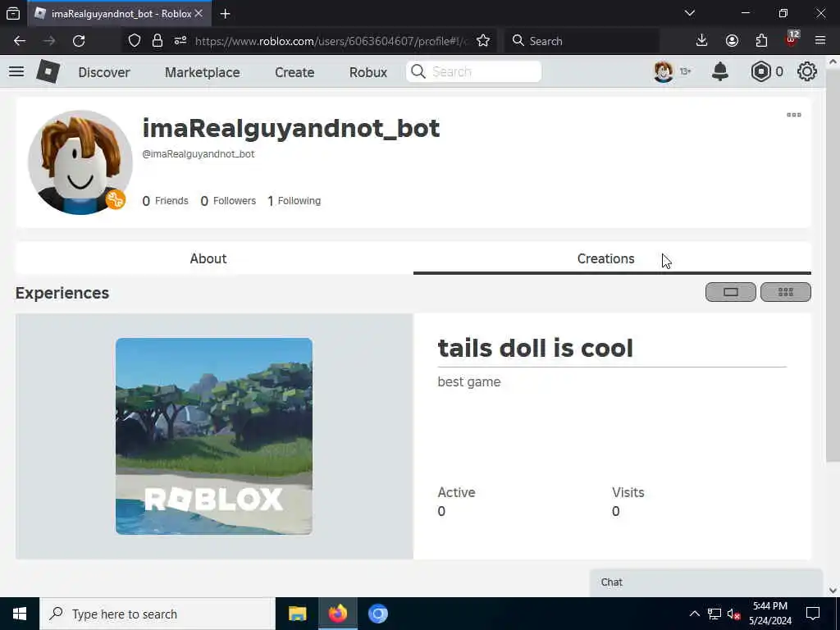The image size is (840, 630).
Task: Click the Firefox taskbar icon
Action: 337,614
